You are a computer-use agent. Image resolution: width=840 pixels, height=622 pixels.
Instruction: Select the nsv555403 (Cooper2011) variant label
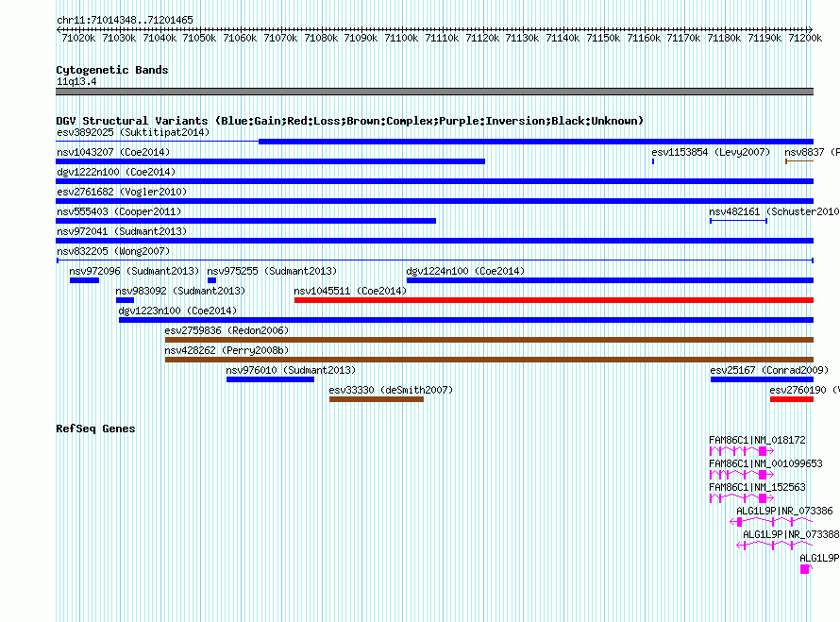(x=119, y=211)
